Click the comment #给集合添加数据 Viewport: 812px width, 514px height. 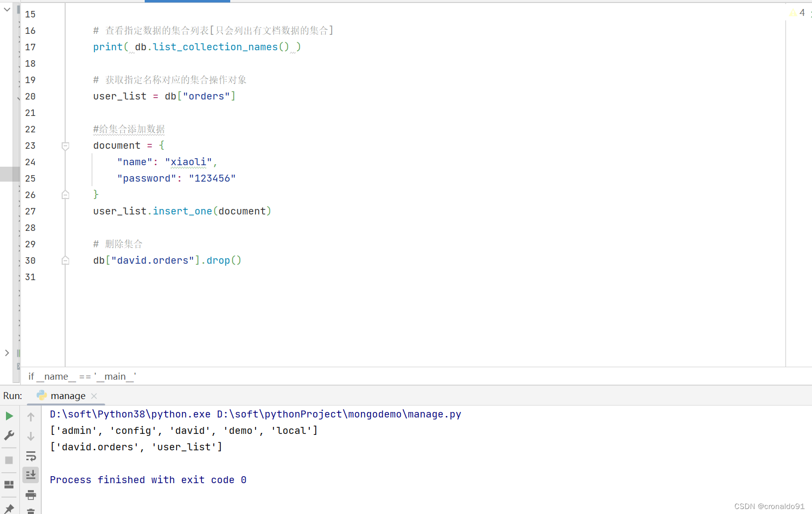tap(129, 129)
